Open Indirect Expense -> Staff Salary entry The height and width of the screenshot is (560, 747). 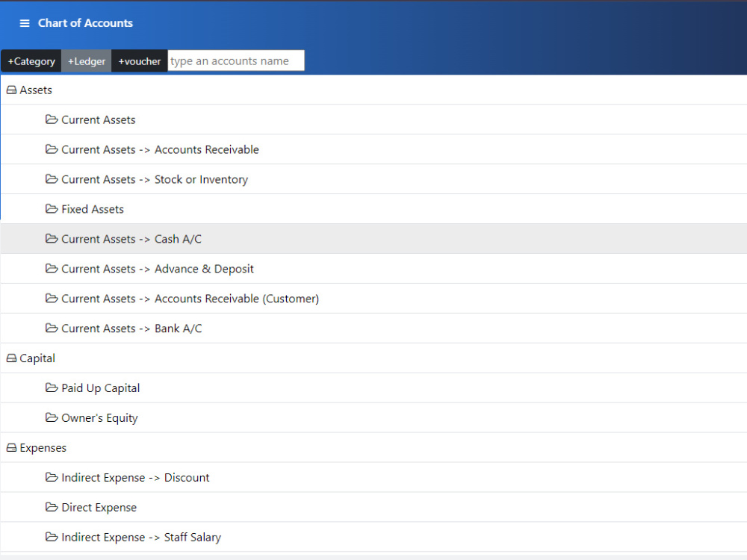141,538
